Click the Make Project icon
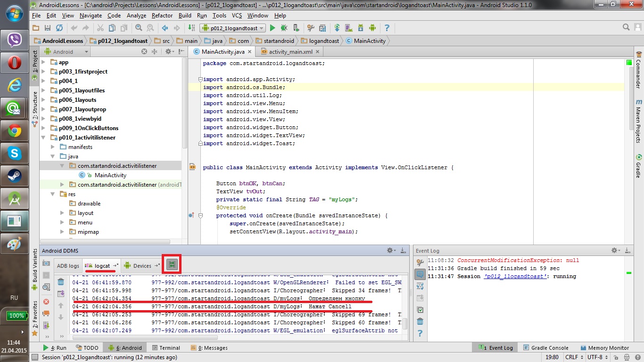Image resolution: width=644 pixels, height=362 pixels. click(x=191, y=28)
